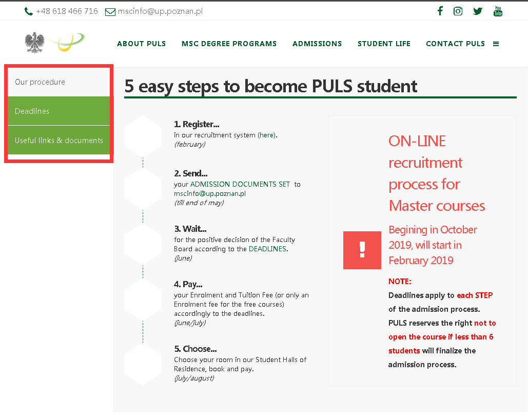Follow the (here) recruitment system link
Screen dimensions: 528x420
tap(267, 135)
